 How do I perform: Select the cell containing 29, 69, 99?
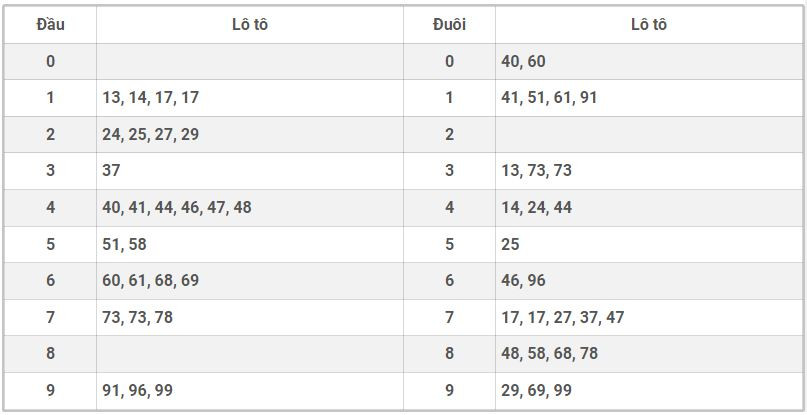[x=537, y=390]
